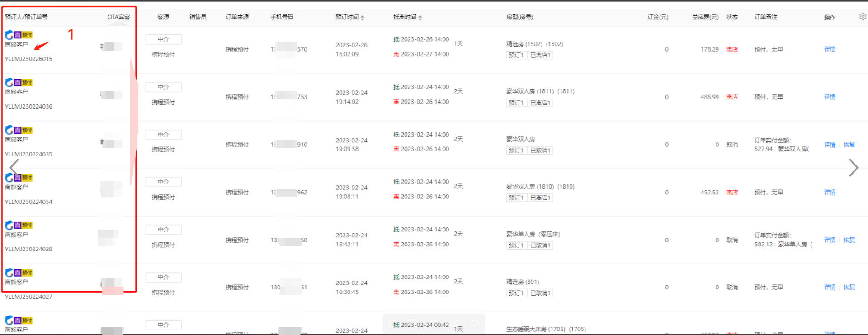Click Ctrip logo icon on order YLLMJ230224028
The width and height of the screenshot is (868, 335).
[x=9, y=225]
